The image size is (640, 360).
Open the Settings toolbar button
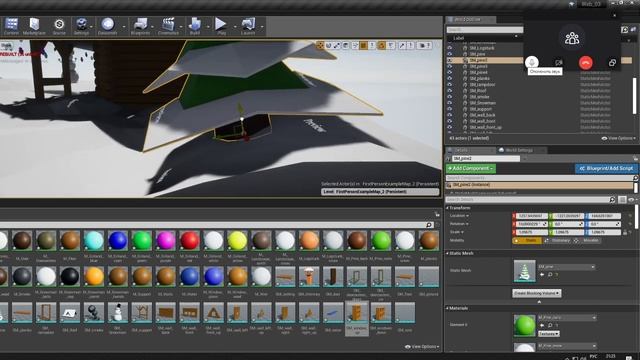point(82,26)
